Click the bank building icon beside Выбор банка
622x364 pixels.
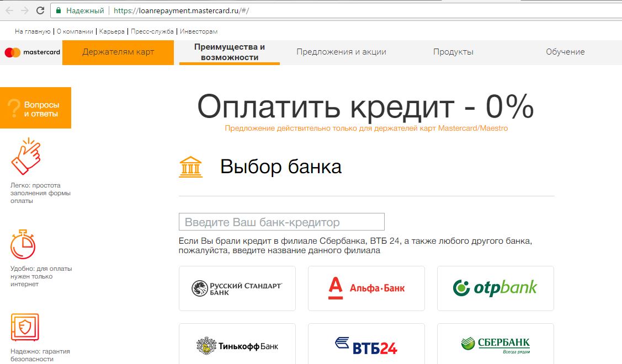tap(191, 167)
